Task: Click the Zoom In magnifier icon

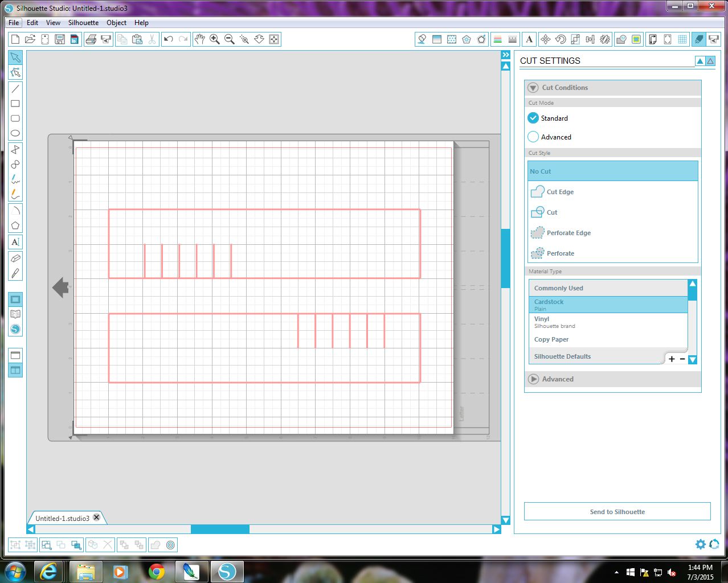Action: point(215,39)
